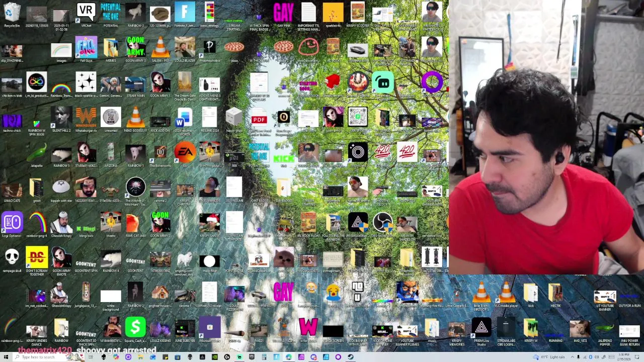This screenshot has width=644, height=362.
Task: Select the Fortnite F letter image
Action: tap(185, 15)
